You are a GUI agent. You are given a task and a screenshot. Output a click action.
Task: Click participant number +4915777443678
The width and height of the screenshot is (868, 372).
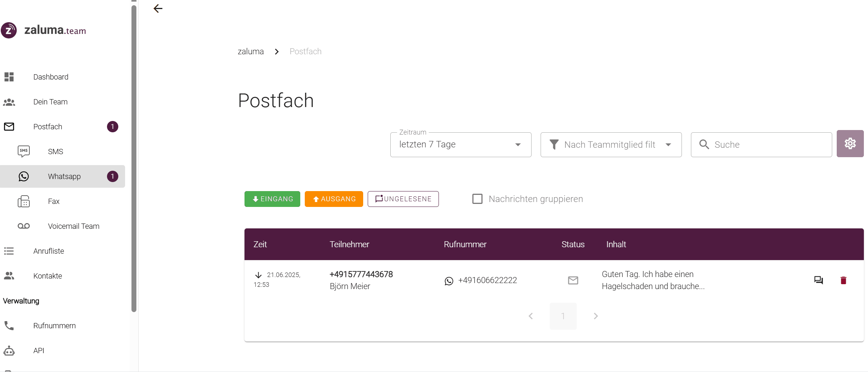coord(361,274)
